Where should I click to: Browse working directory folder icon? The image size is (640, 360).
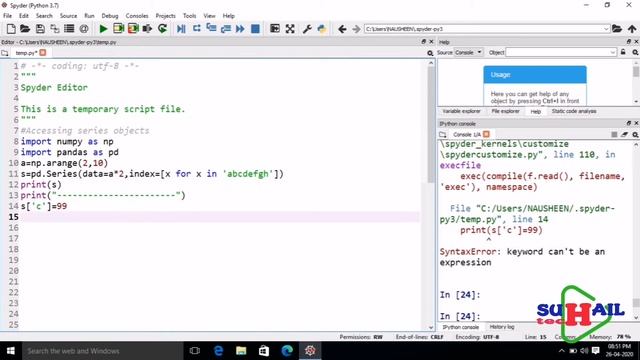[x=617, y=29]
